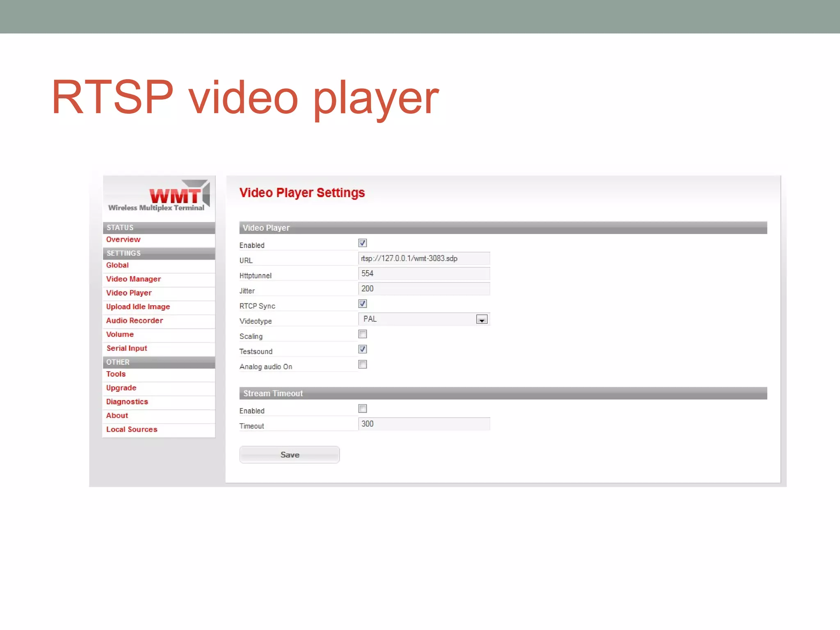
Task: Toggle the RTCP Sync checkbox
Action: point(363,304)
